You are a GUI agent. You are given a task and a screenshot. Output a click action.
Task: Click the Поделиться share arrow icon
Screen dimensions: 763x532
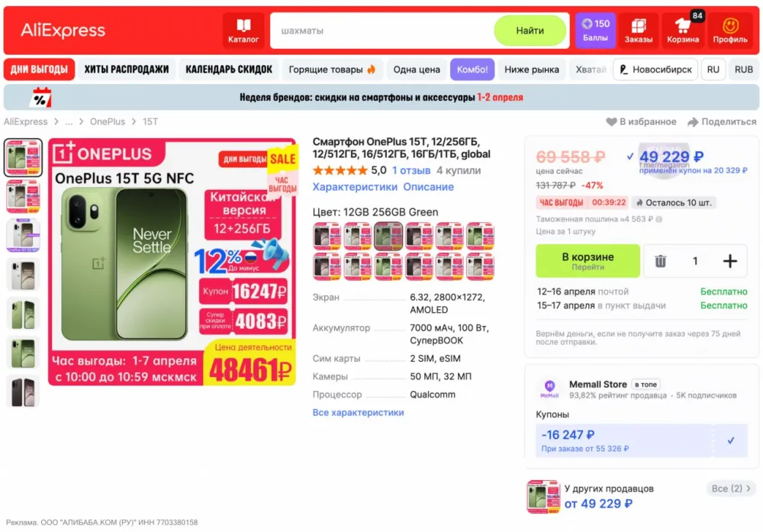(x=693, y=121)
